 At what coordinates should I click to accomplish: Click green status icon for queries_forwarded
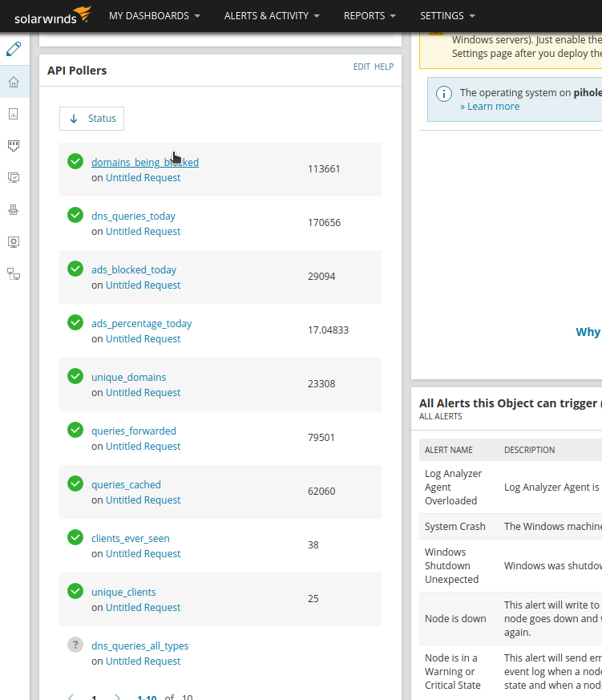75,430
